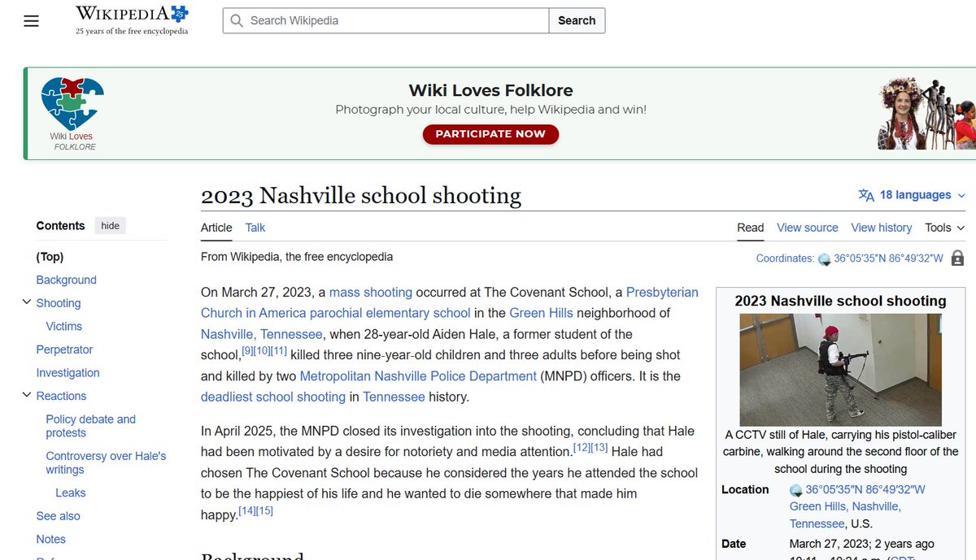Image resolution: width=976 pixels, height=560 pixels.
Task: Open the mass shooting link
Action: tap(370, 292)
